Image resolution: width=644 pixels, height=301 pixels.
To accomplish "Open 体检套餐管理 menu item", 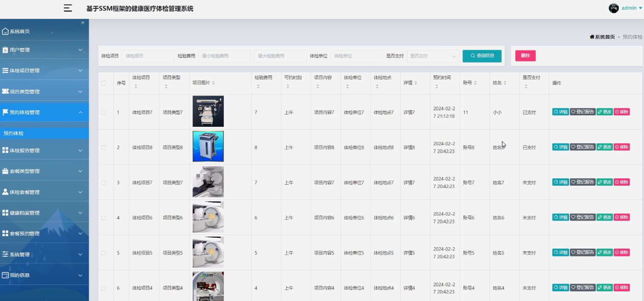I will pyautogui.click(x=45, y=192).
